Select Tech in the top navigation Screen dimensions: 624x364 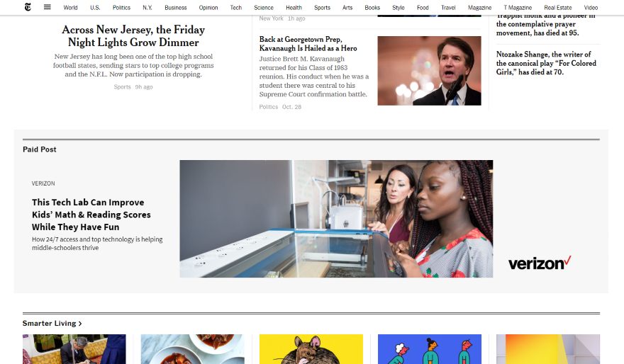click(235, 8)
